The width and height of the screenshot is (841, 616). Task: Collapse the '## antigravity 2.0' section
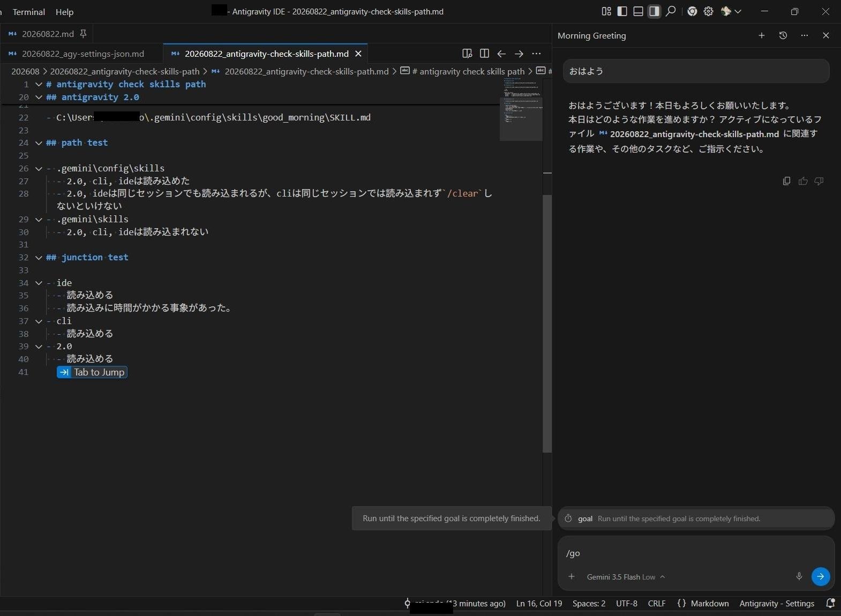[39, 97]
